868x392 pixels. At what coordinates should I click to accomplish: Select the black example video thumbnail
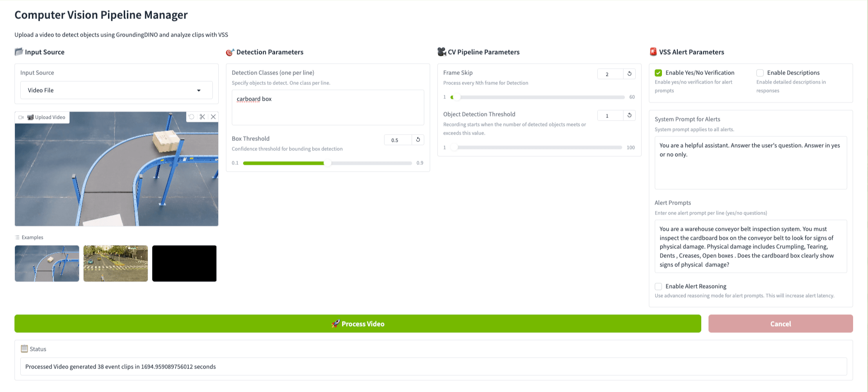pyautogui.click(x=184, y=263)
